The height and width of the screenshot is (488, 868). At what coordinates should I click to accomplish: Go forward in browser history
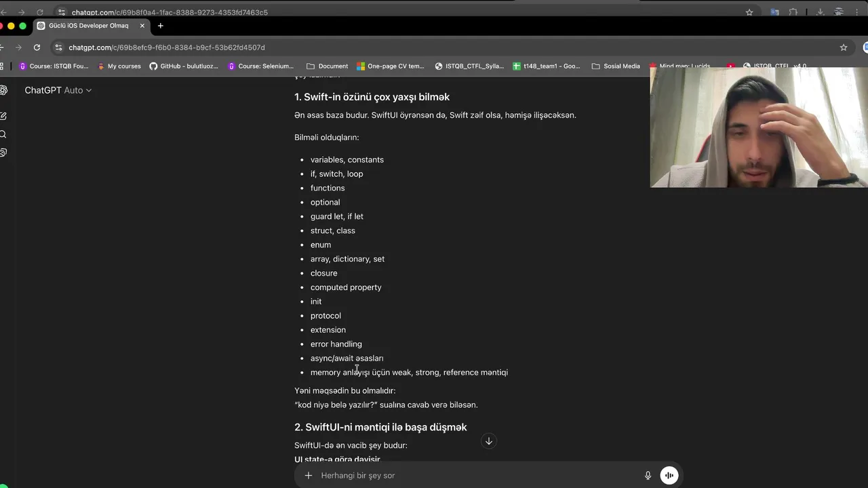pyautogui.click(x=19, y=47)
